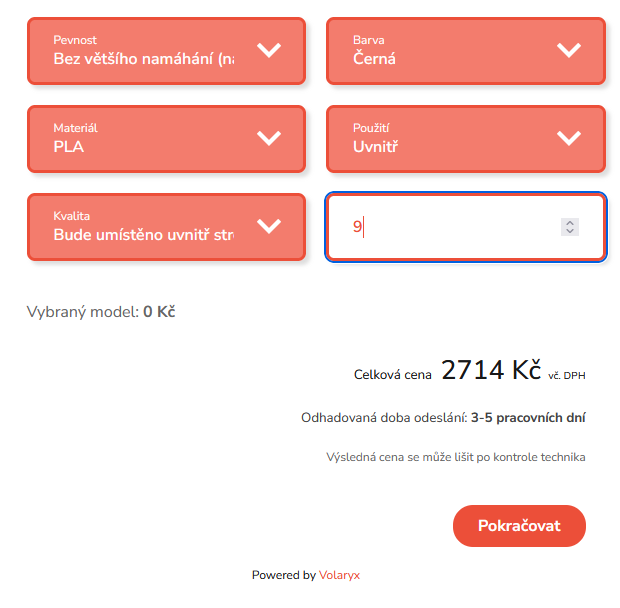Increase quantity with the up stepper arrow

[x=570, y=222]
